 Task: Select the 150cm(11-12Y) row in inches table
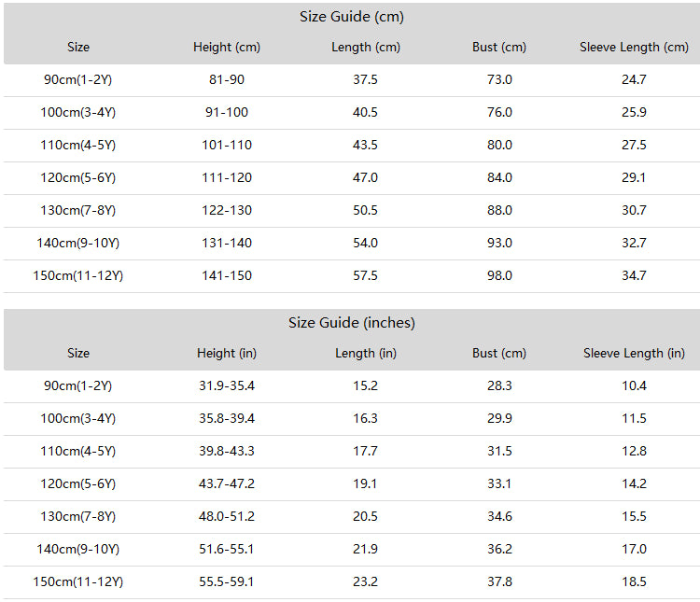[351, 581]
